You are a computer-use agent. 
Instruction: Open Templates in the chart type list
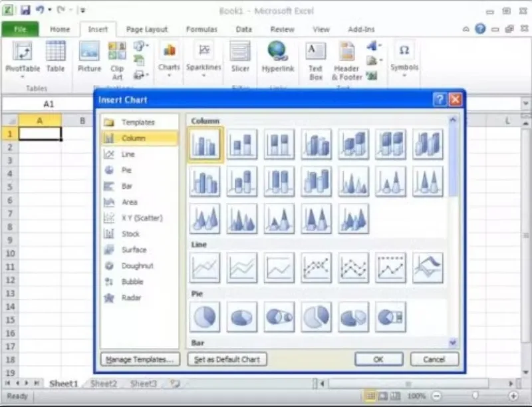[140, 122]
